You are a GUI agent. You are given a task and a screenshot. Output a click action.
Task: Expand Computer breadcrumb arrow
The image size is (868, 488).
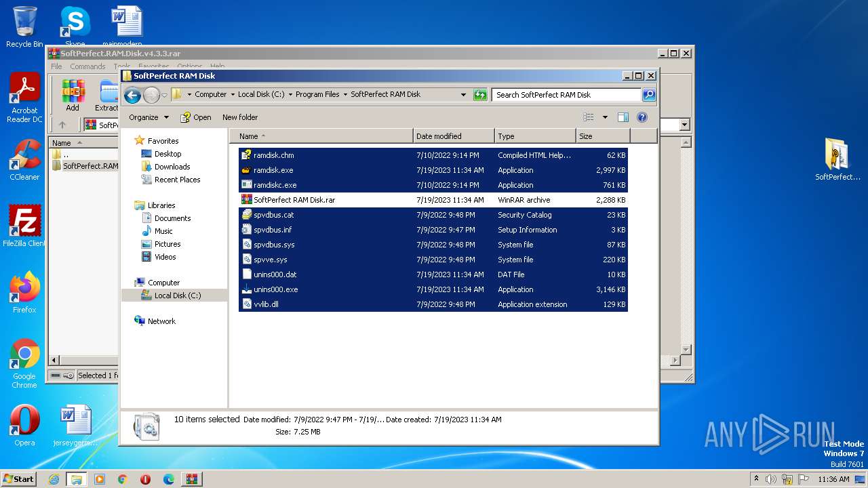click(x=233, y=95)
